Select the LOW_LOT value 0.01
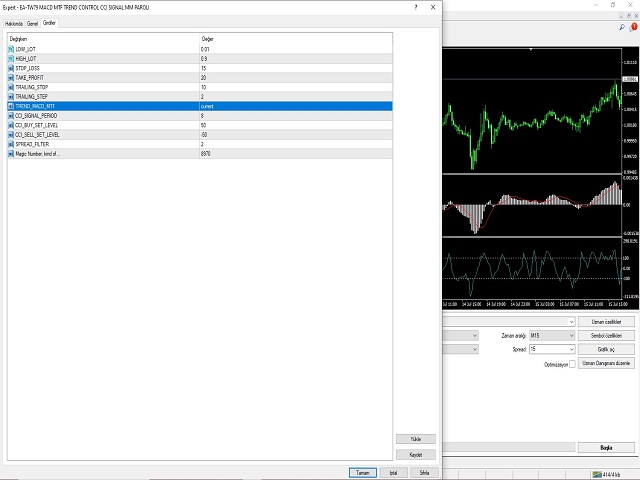Viewport: 640px width, 480px height. [x=205, y=49]
